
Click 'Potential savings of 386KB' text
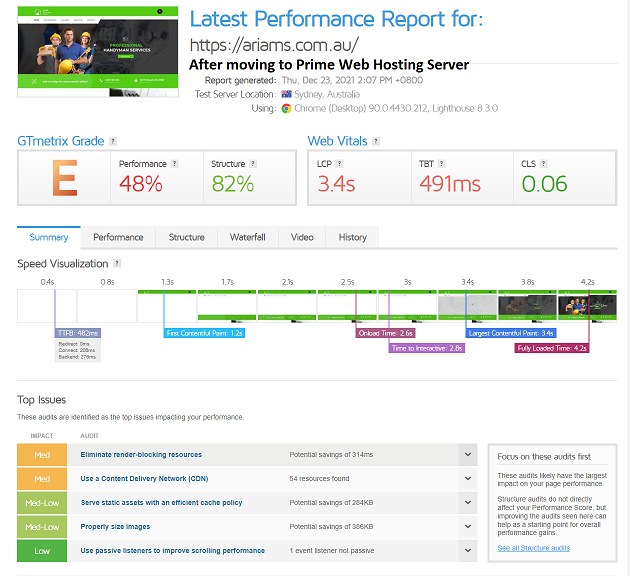point(331,527)
